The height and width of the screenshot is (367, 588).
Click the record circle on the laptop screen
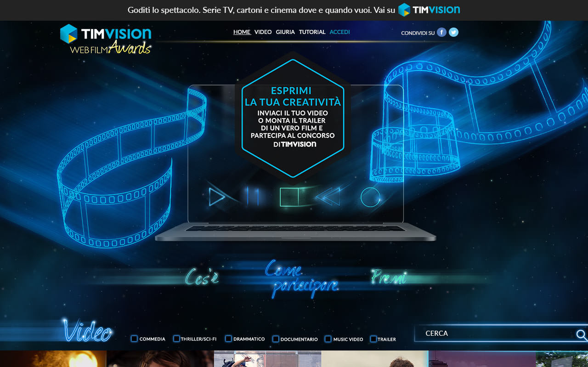coord(370,197)
